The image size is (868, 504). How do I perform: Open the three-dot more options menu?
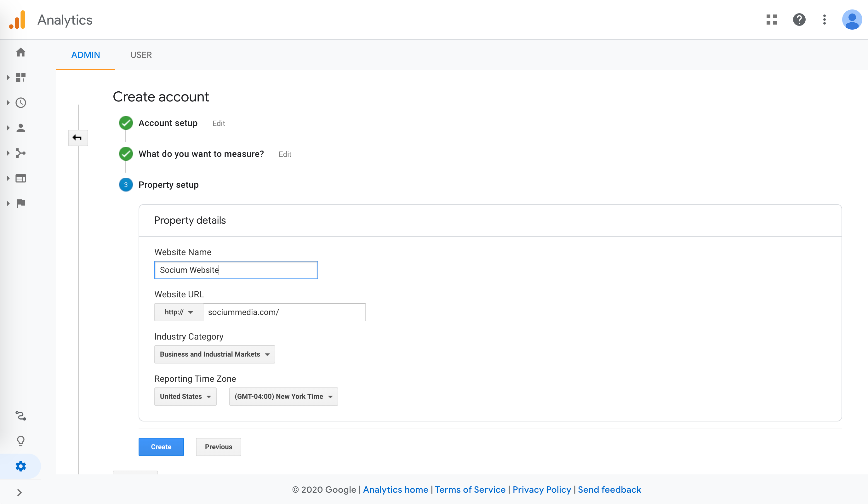825,20
